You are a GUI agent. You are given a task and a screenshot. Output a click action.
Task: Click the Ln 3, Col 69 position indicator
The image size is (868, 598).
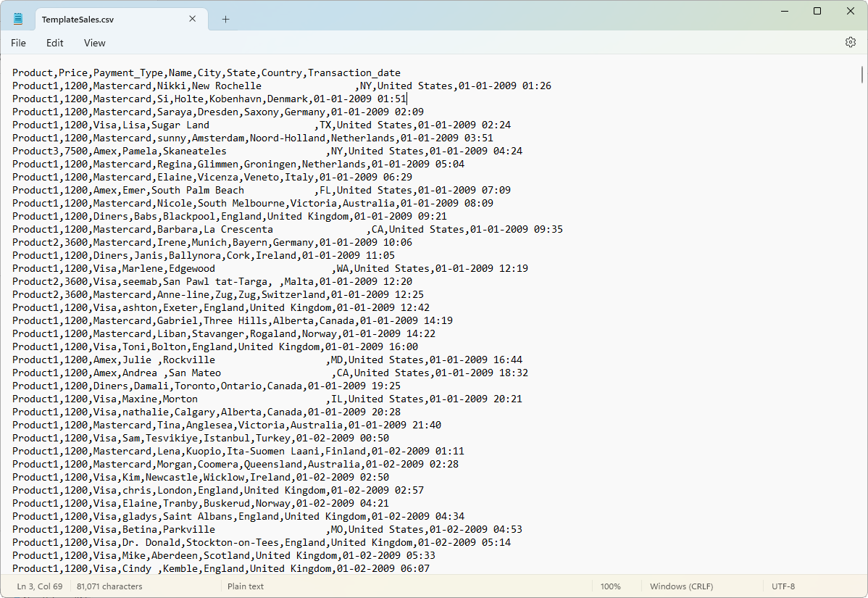click(39, 586)
